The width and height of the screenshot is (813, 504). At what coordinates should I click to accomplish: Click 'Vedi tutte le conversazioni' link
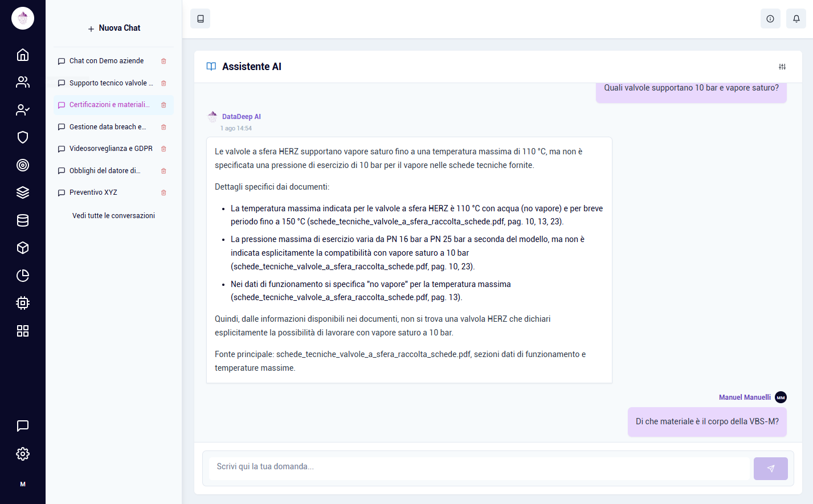113,216
